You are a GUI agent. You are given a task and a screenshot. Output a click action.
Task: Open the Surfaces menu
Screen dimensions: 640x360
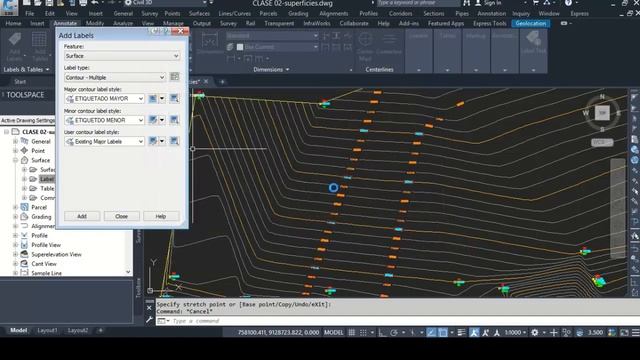point(199,13)
